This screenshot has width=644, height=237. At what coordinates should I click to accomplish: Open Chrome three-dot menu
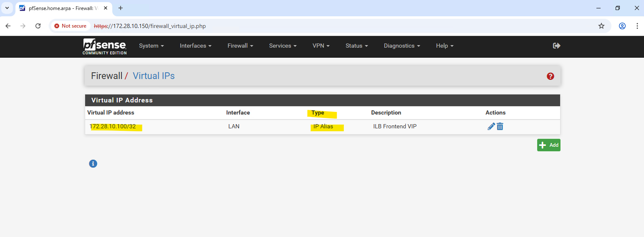tap(637, 26)
